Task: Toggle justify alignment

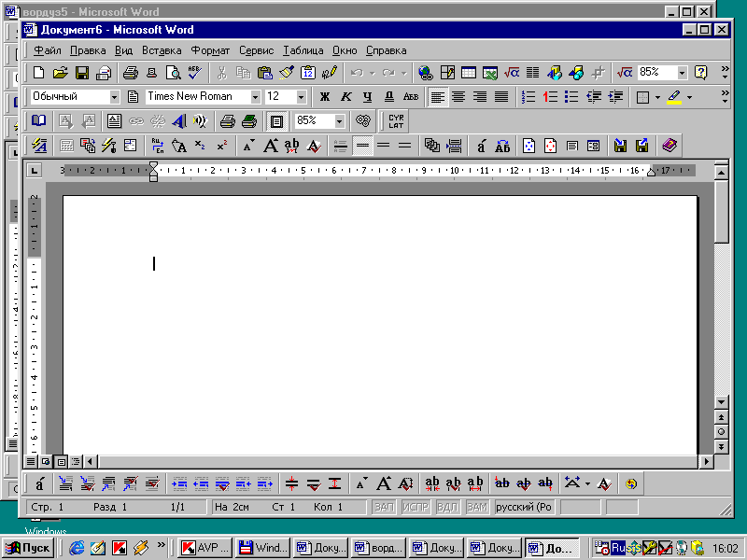Action: pos(501,97)
